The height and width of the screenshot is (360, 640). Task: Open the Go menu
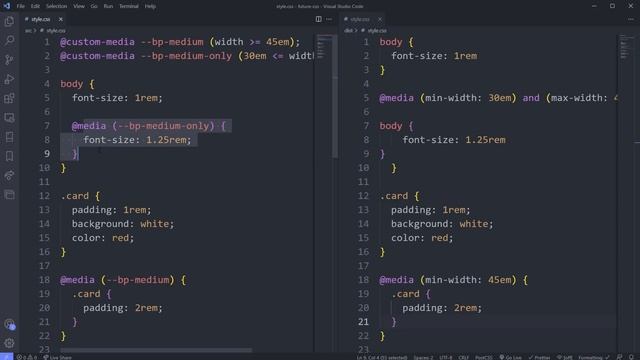[94, 6]
